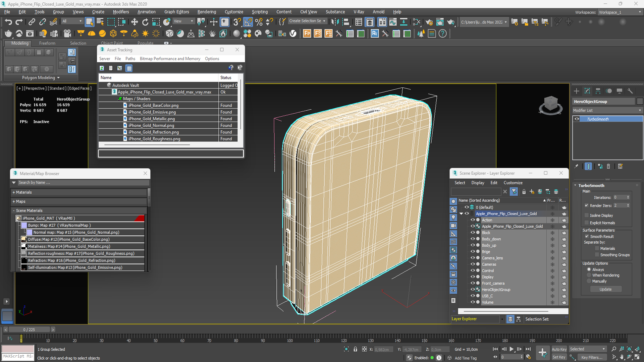Open the Create Selection Set dropdown
This screenshot has height=362, width=644.
[307, 21]
